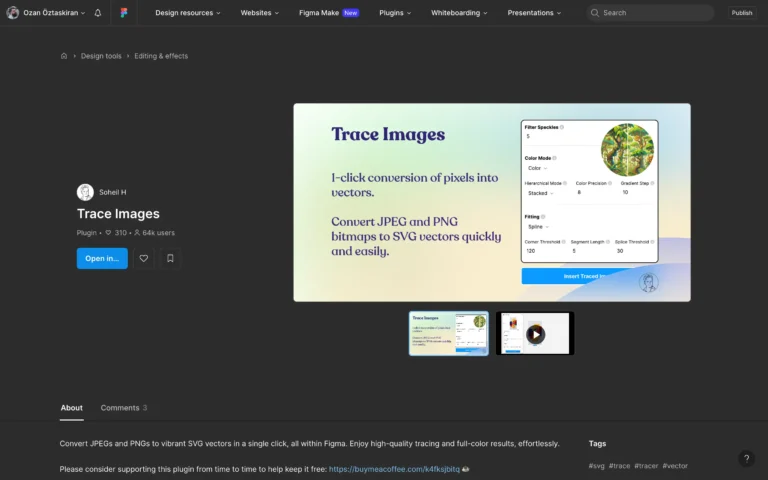Image resolution: width=768 pixels, height=480 pixels.
Task: Expand the Whiteboarding menu
Action: 459,13
